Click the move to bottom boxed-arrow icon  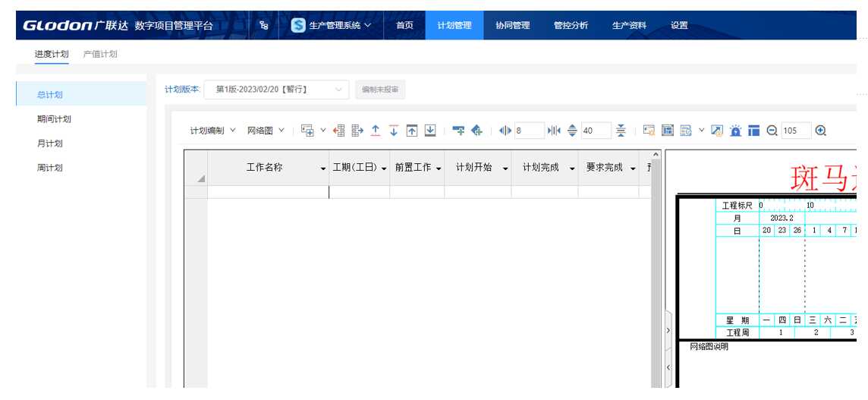point(430,131)
